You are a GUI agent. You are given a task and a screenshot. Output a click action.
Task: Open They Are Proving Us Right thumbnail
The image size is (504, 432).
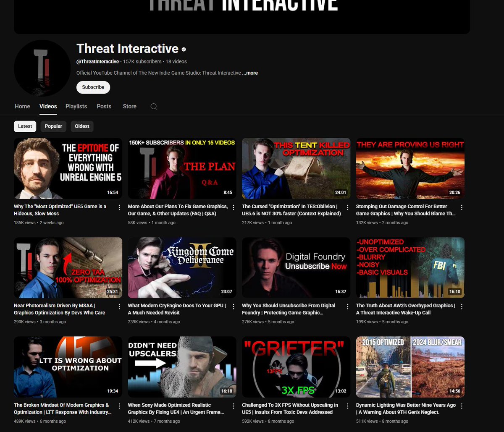410,168
